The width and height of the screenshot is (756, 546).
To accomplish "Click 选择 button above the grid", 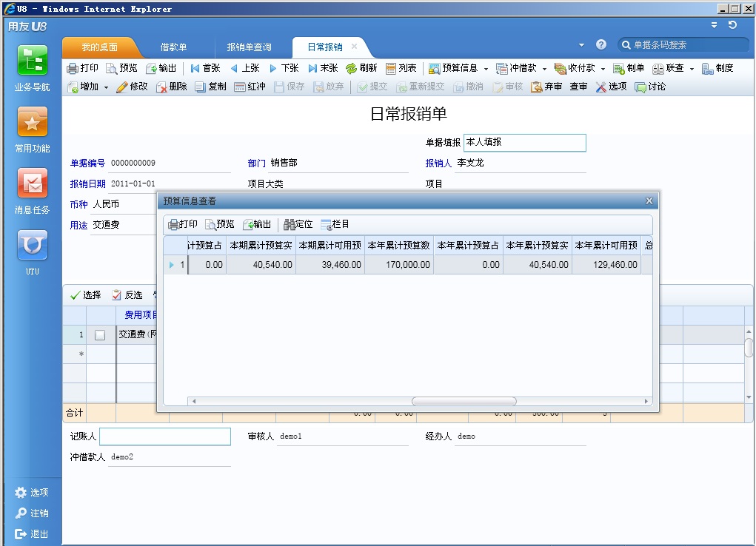I will pyautogui.click(x=85, y=295).
